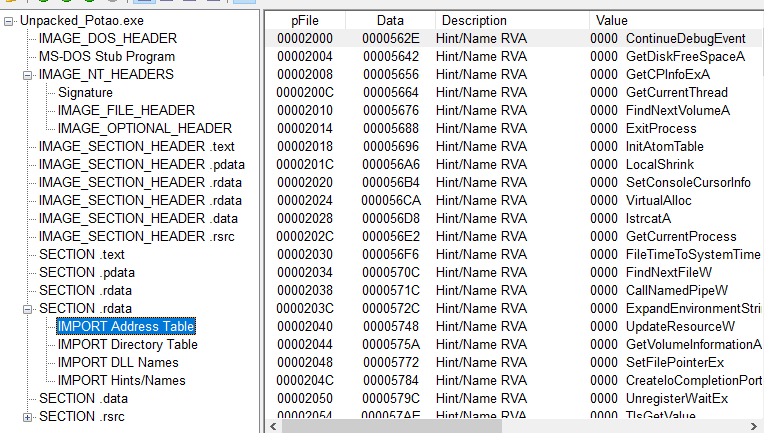This screenshot has height=433, width=764.
Task: Select the VirtualAlloc import row
Action: [659, 200]
